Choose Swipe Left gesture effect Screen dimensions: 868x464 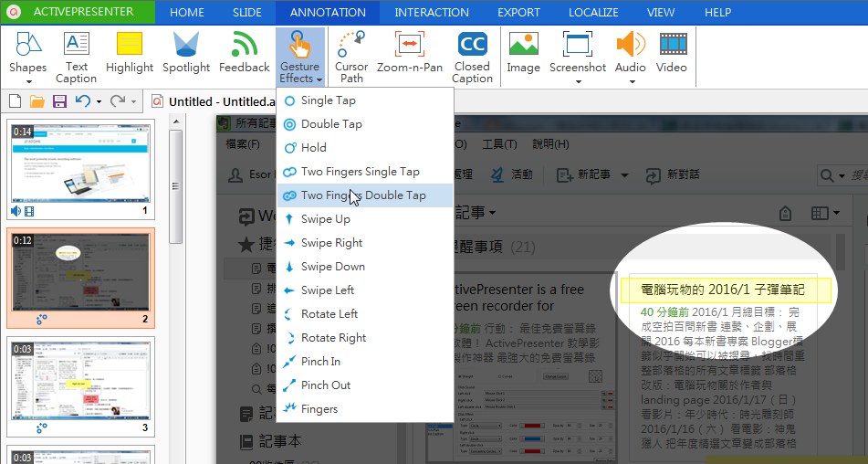[365, 290]
